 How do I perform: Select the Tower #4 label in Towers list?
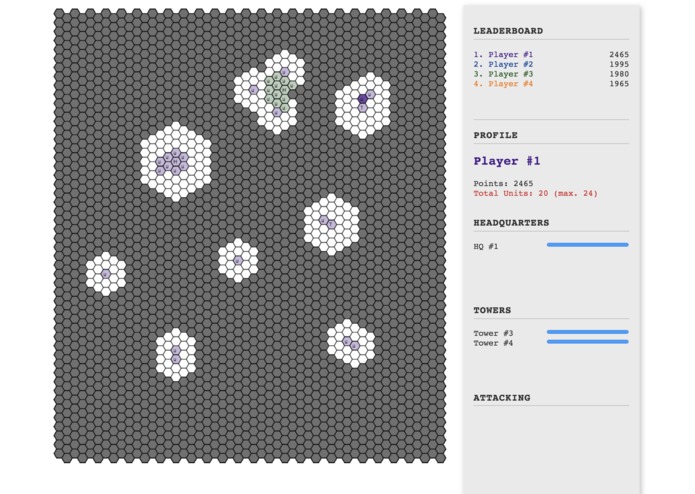[x=493, y=343]
